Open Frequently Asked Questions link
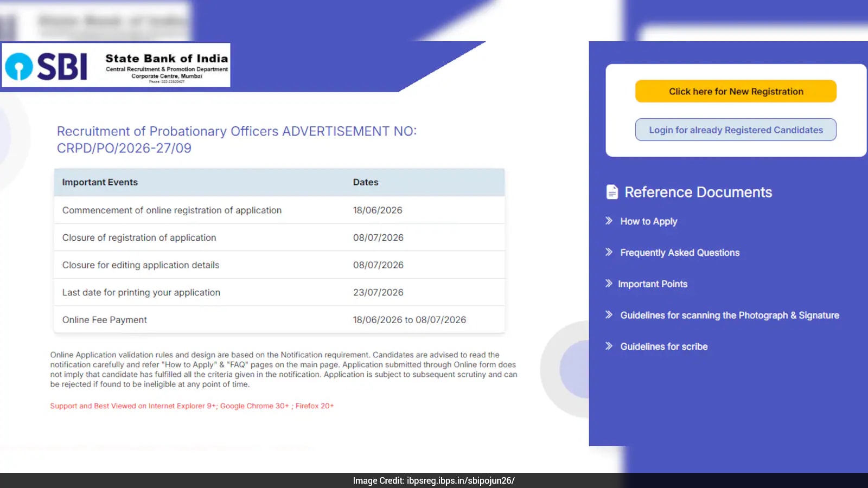 pos(680,253)
